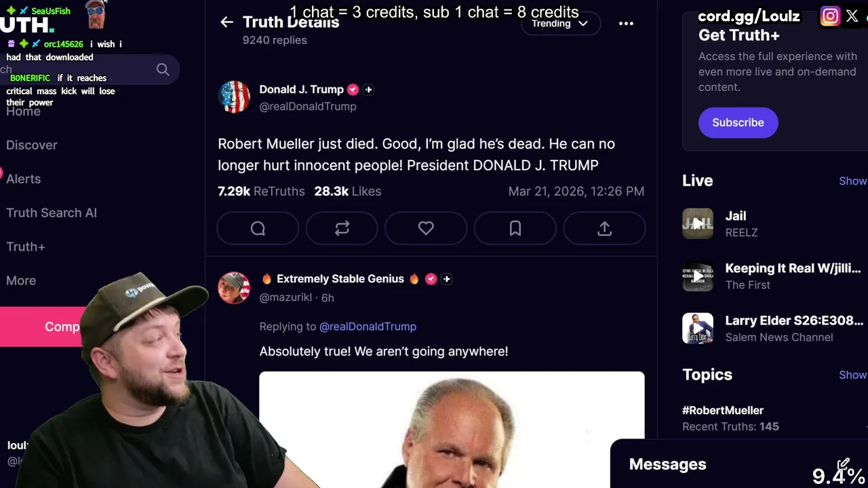Share the post via the upload icon

pyautogui.click(x=604, y=228)
